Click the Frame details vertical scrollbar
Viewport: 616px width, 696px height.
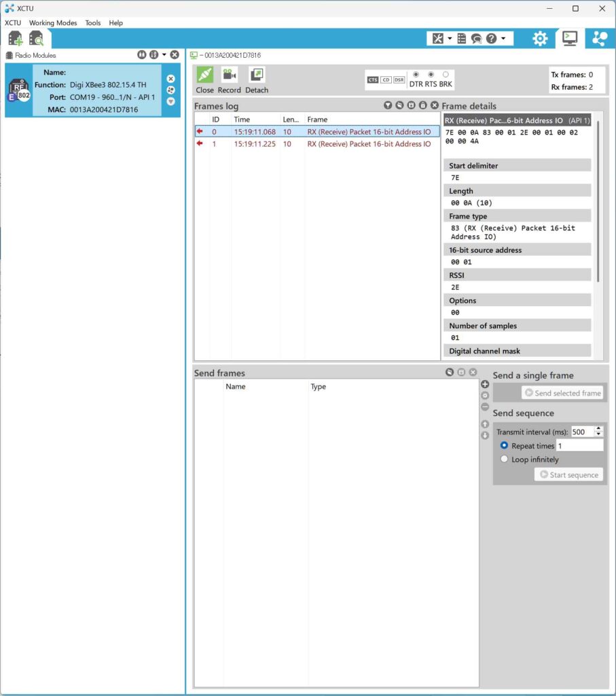pyautogui.click(x=598, y=201)
